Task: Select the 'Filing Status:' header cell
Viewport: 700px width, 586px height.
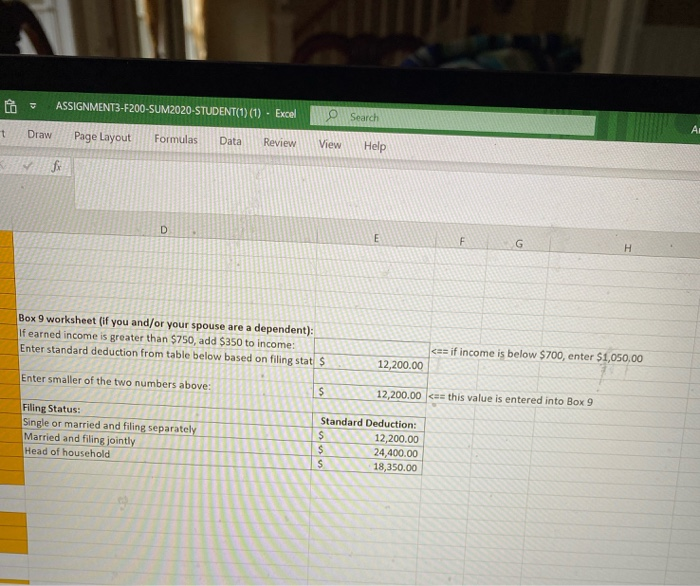Action: click(51, 408)
